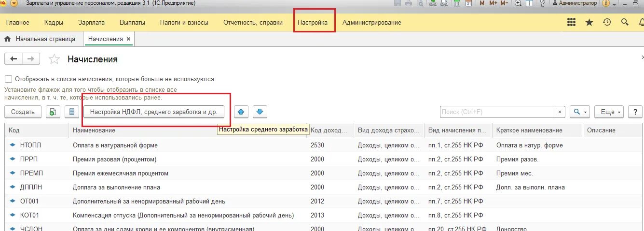Create a copy with the green-plus document icon
Screen dimensions: 644x231
click(53, 112)
